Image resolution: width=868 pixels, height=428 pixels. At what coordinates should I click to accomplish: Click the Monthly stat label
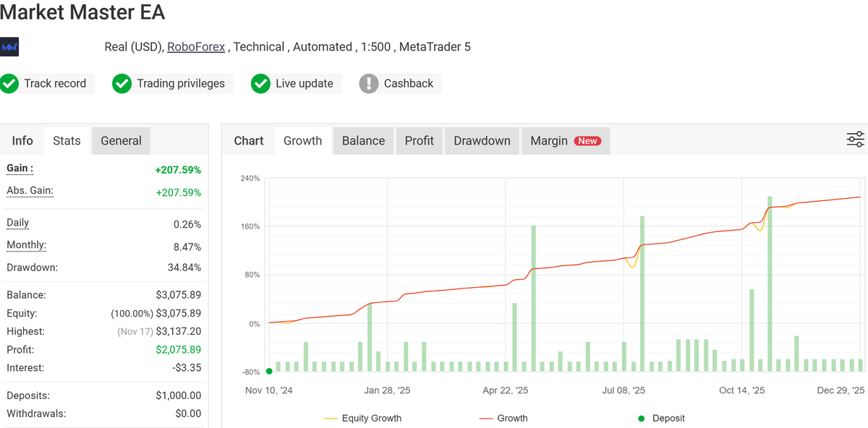click(x=26, y=245)
